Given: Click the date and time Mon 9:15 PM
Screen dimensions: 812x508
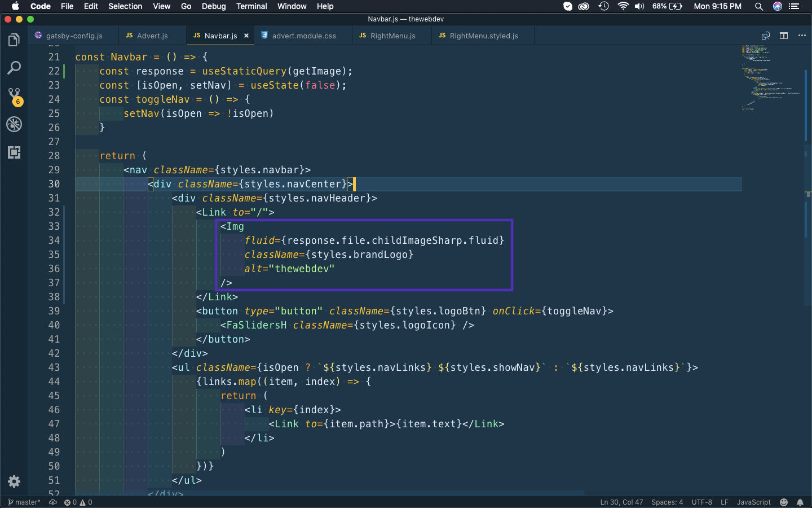Looking at the screenshot, I should pos(717,6).
